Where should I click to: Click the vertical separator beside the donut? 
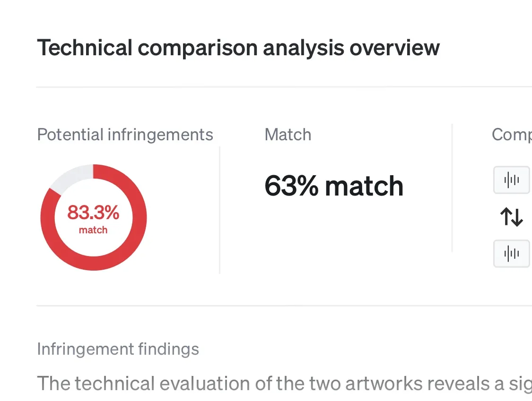[220, 210]
